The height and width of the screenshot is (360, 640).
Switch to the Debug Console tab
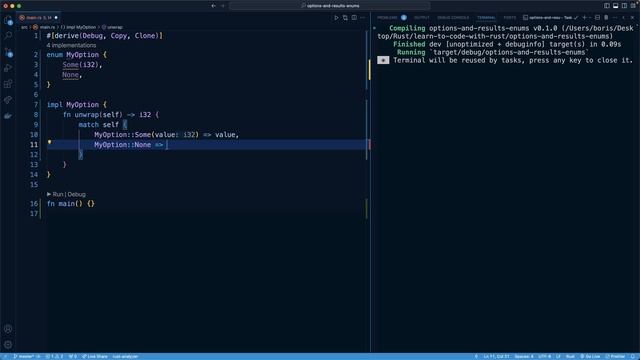(x=453, y=18)
